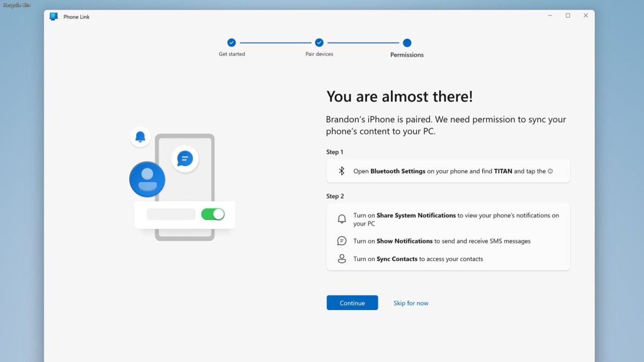644x362 pixels.
Task: Click the Phone Link window title text
Action: click(x=76, y=17)
